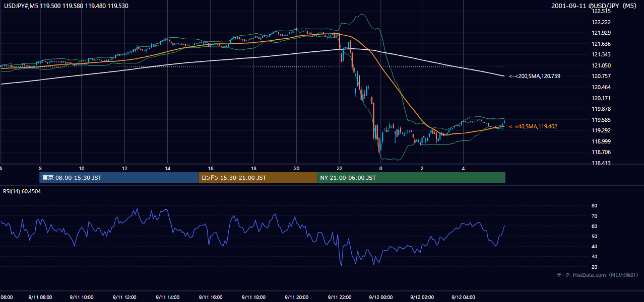Click price axis value 121.636
Screen dimensions: 644x302
click(x=602, y=44)
